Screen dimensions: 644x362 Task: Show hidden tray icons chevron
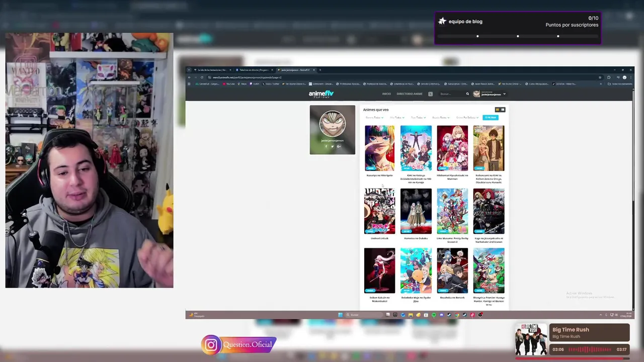[x=600, y=315]
